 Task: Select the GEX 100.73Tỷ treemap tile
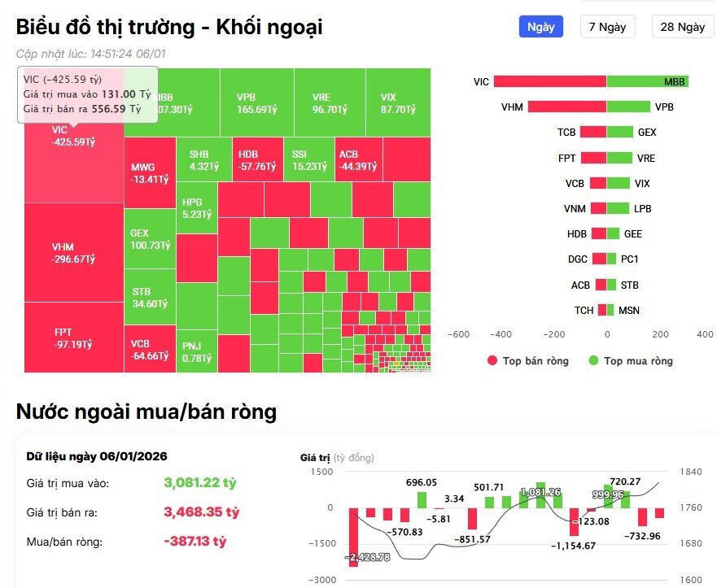pyautogui.click(x=150, y=238)
